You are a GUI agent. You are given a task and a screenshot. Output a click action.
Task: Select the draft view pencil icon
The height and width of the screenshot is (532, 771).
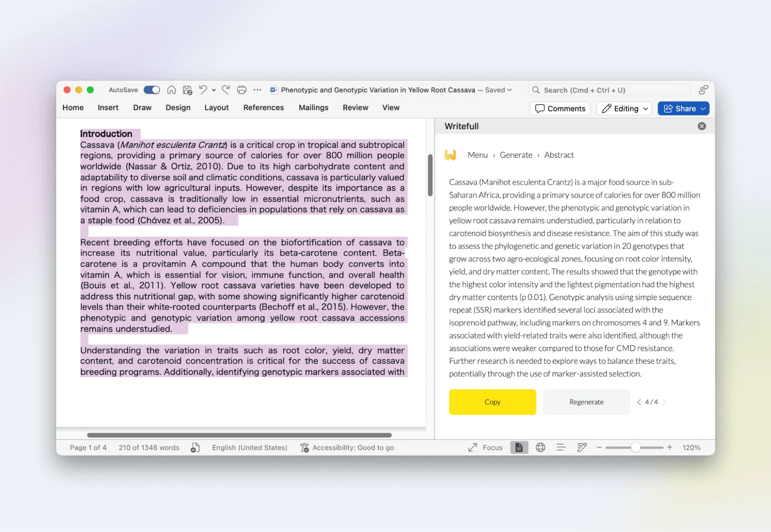(x=582, y=447)
